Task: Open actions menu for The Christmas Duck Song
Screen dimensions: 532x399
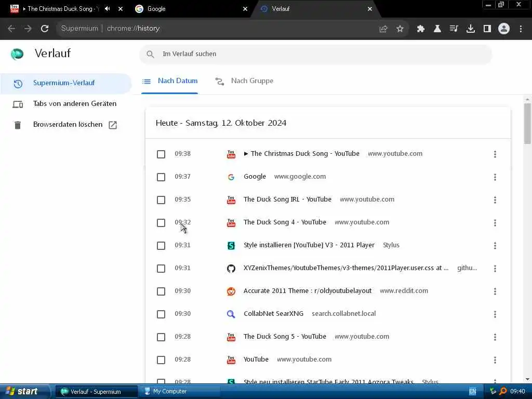Action: 495,154
